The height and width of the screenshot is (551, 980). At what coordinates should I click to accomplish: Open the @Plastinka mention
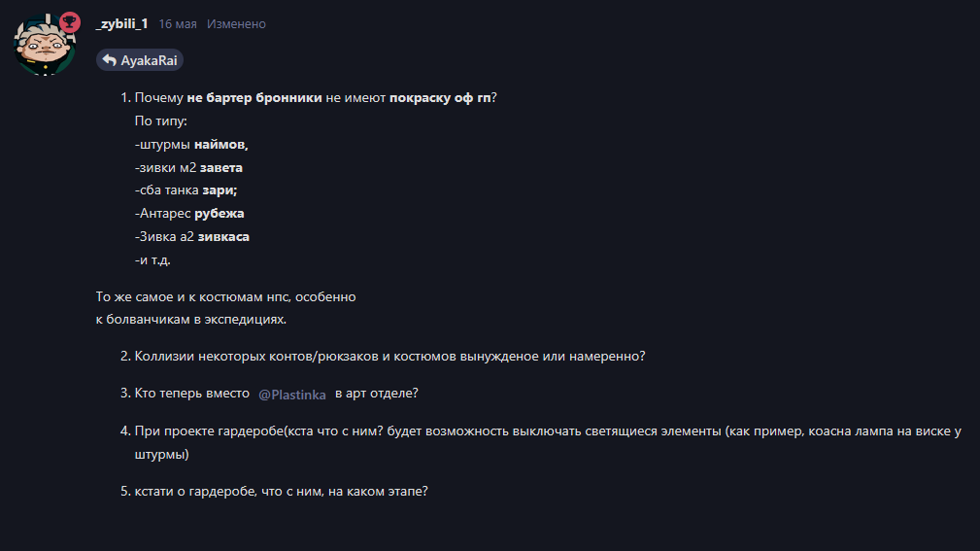pos(292,394)
